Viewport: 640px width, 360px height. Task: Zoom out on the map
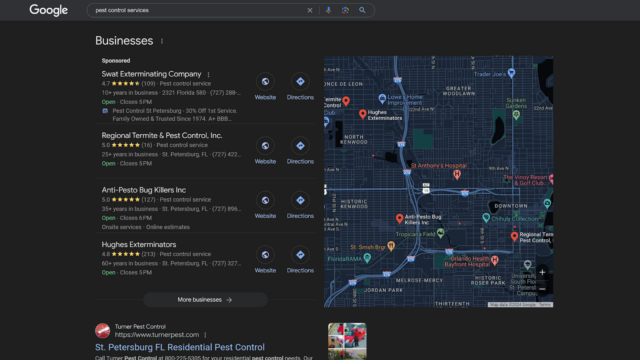(542, 289)
